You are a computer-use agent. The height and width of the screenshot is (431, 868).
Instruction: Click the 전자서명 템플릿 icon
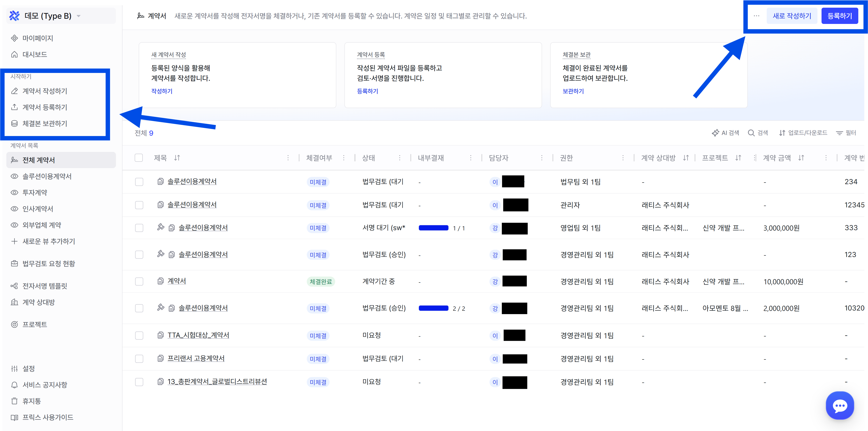[14, 286]
